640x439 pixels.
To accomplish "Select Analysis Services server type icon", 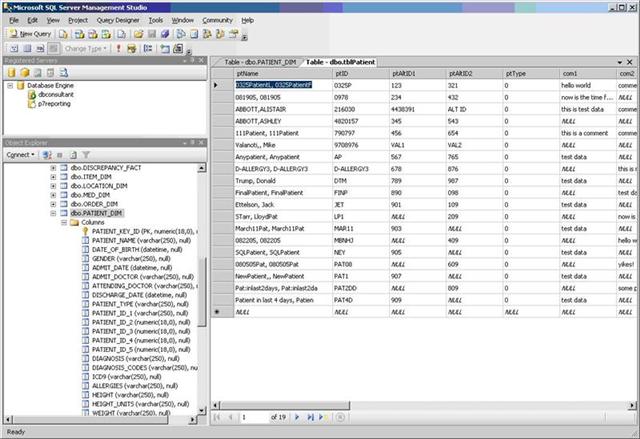I will click(25, 73).
